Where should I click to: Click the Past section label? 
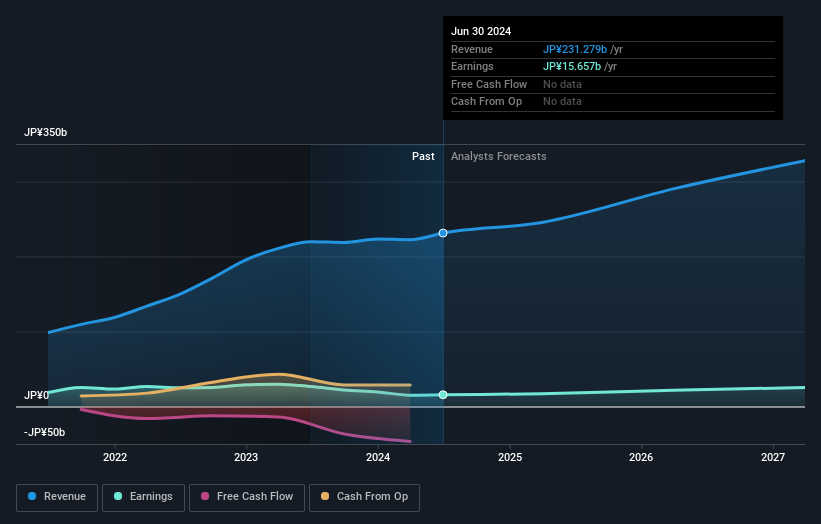pos(423,156)
